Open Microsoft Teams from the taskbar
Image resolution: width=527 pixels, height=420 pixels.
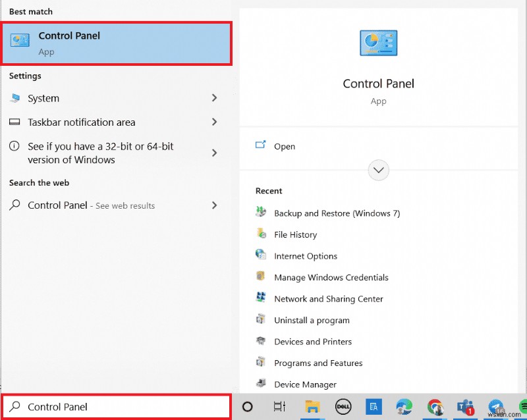point(464,407)
